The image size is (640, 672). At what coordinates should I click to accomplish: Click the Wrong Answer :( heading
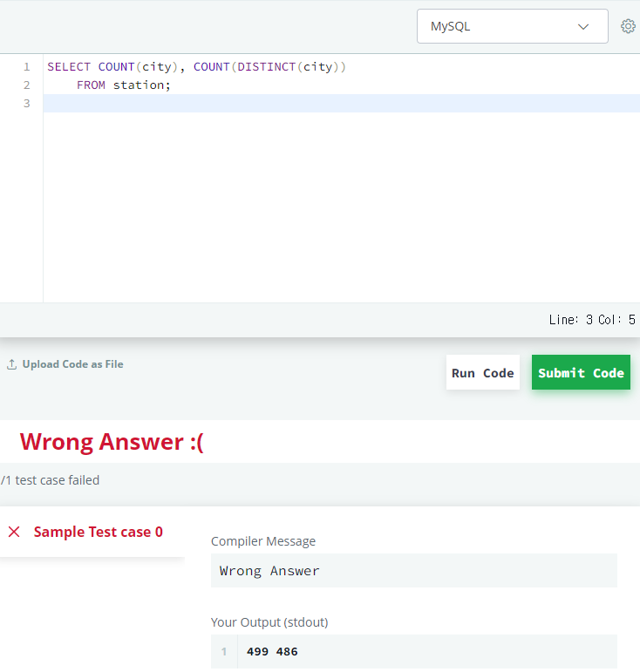click(112, 442)
